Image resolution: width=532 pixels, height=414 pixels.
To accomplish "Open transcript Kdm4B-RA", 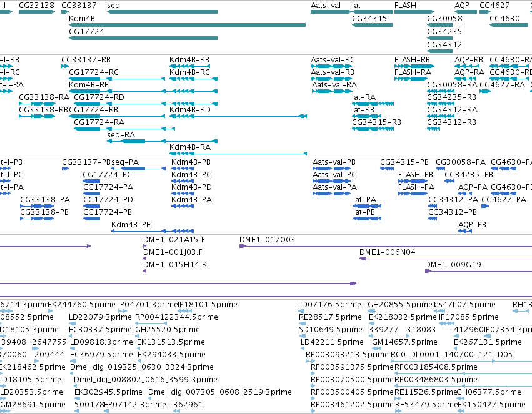I will 189,147.
